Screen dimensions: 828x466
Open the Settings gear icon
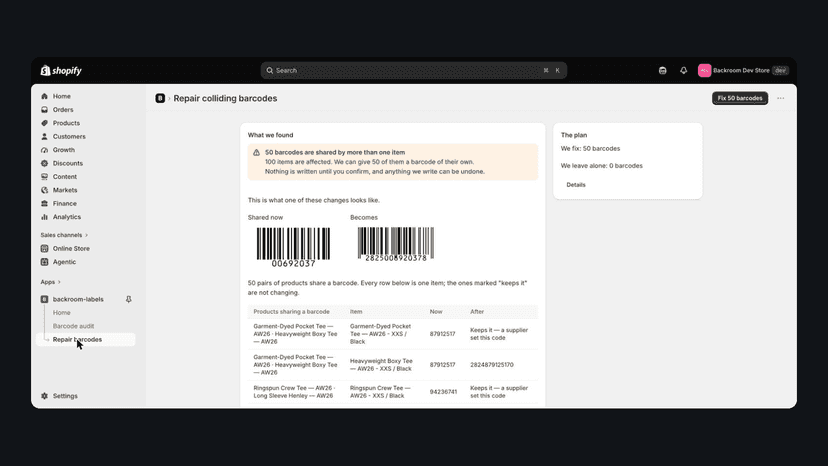(44, 396)
